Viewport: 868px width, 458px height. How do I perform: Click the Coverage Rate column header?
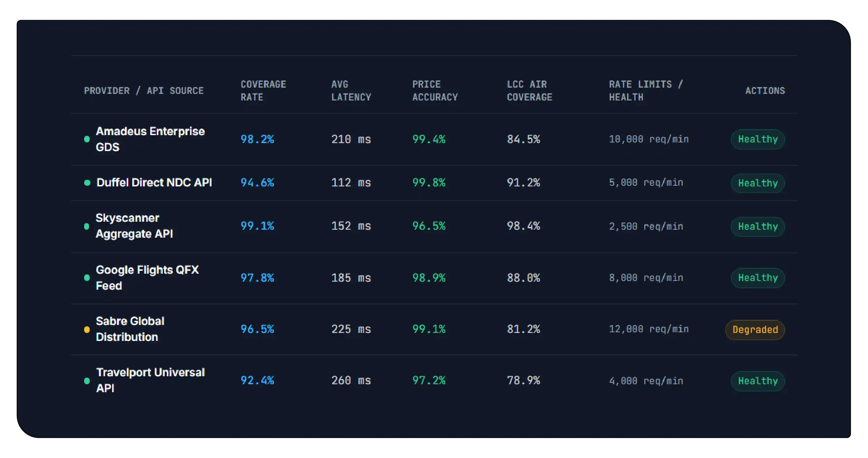tap(263, 91)
